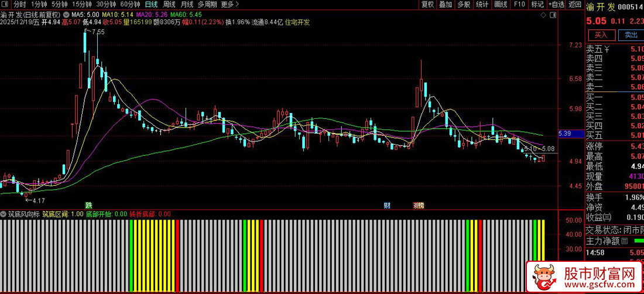Open the 多周期 multi-period view
Image resolution: width=644 pixels, height=294 pixels.
(x=207, y=5)
